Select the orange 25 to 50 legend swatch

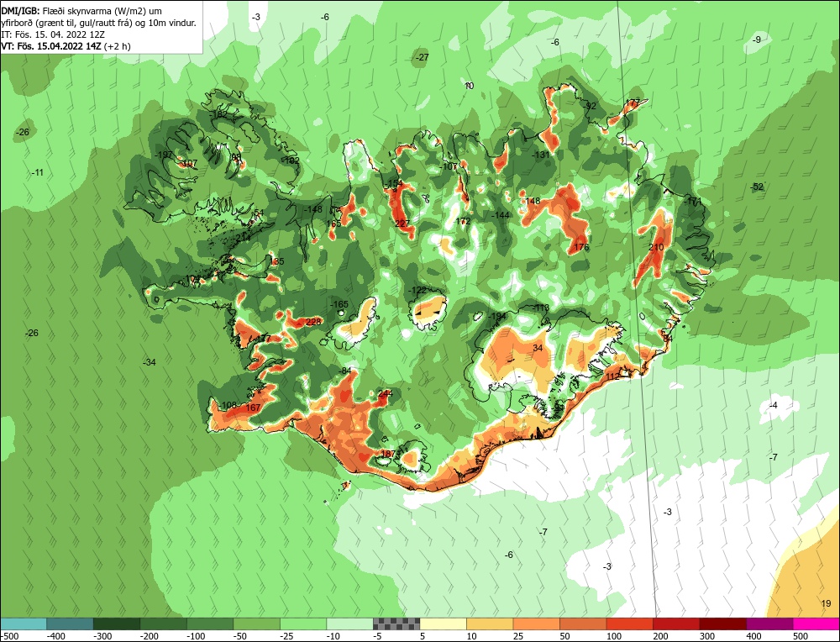point(536,624)
